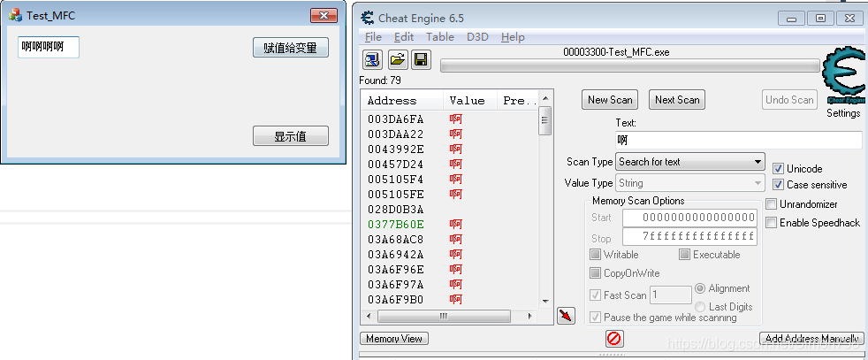Open the Help menu
The width and height of the screenshot is (868, 360).
pyautogui.click(x=513, y=37)
